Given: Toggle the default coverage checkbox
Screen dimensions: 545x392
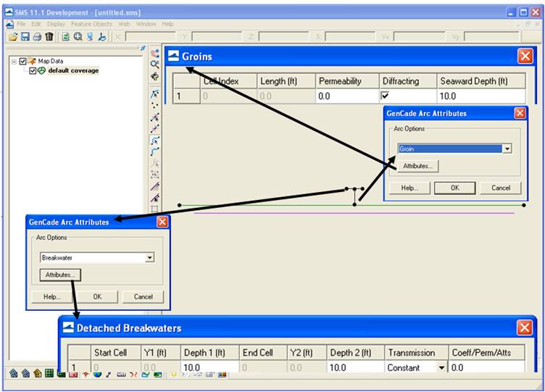Looking at the screenshot, I should (x=33, y=70).
